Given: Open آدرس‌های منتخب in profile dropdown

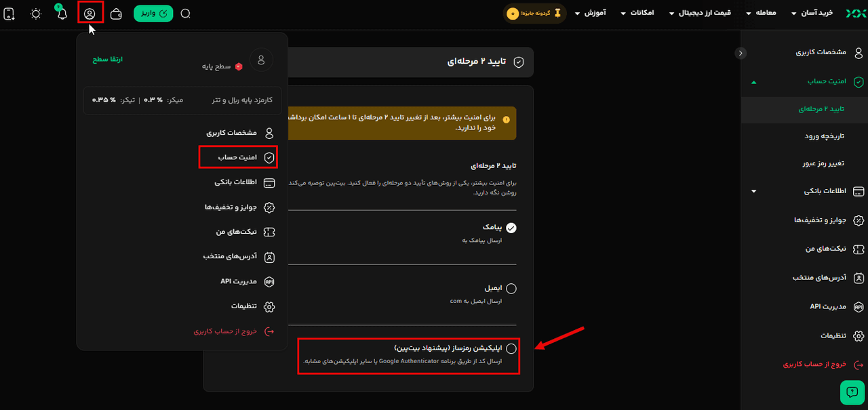Looking at the screenshot, I should tap(239, 257).
